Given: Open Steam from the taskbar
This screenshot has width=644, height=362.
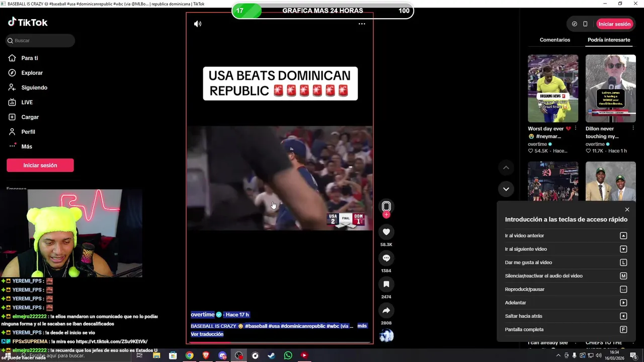Looking at the screenshot, I should [271, 355].
